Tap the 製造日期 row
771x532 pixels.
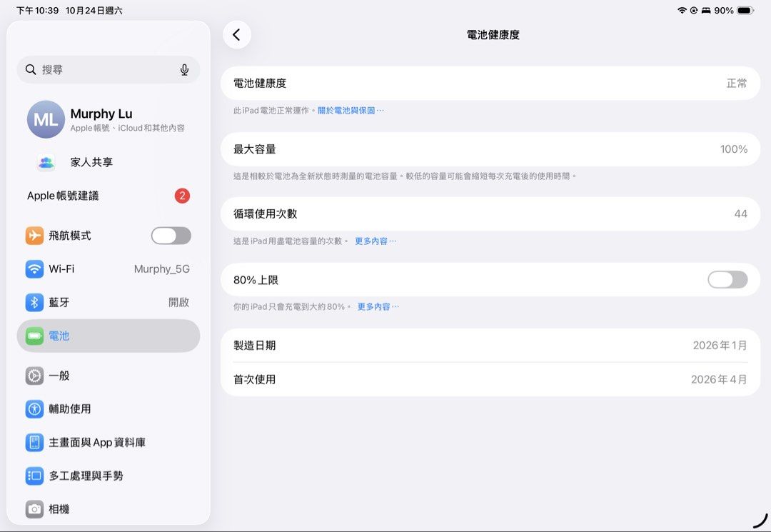point(490,345)
